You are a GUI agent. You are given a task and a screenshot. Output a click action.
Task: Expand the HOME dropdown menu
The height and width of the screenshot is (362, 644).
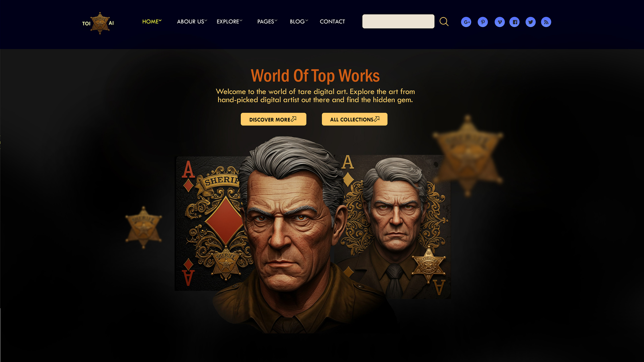[152, 21]
